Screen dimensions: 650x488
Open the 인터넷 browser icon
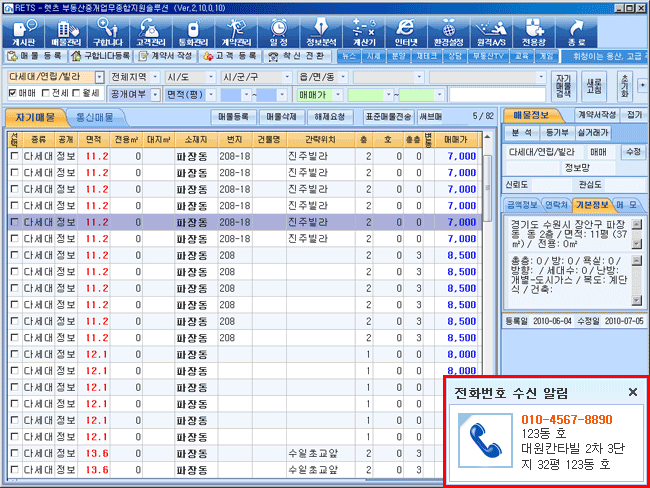click(406, 32)
